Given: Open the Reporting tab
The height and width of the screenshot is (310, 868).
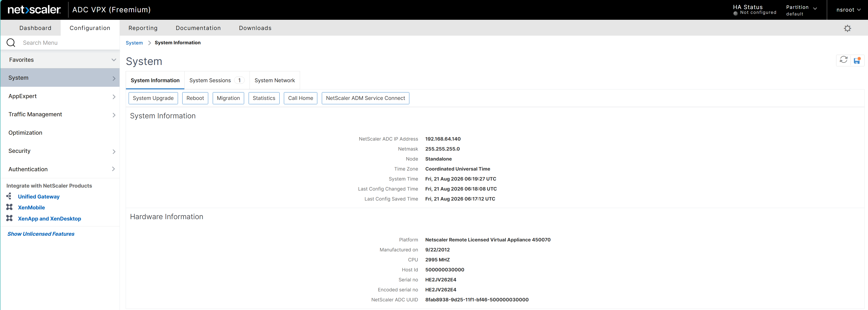Looking at the screenshot, I should 143,28.
